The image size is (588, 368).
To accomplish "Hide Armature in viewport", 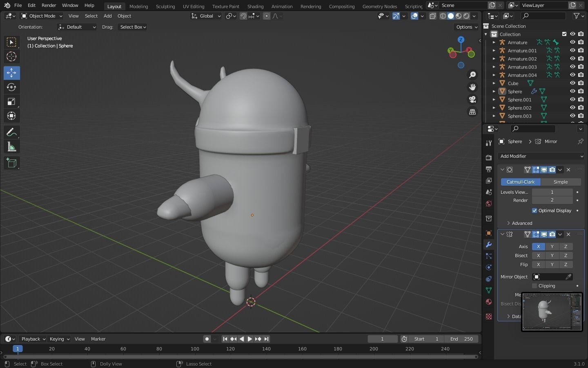I will [572, 42].
